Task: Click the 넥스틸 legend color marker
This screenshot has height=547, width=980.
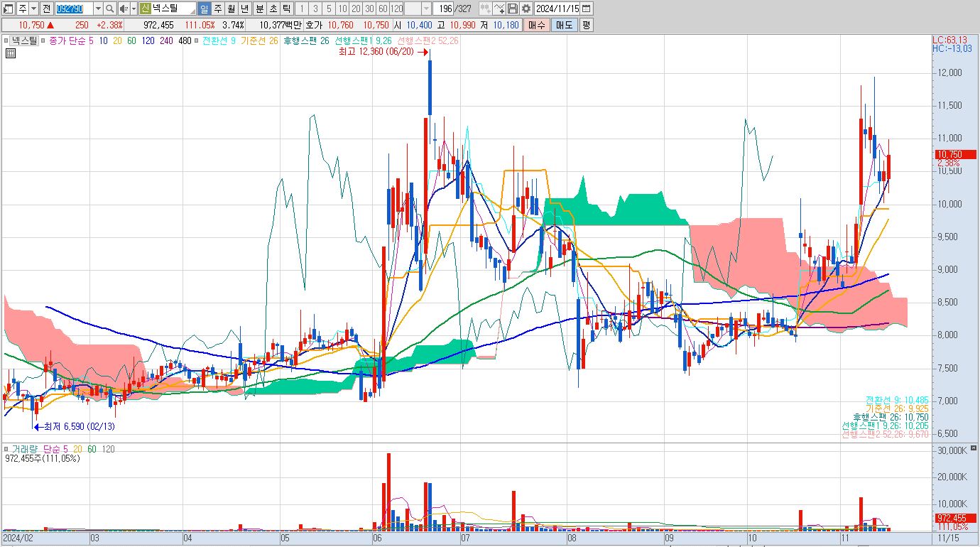Action: 6,40
